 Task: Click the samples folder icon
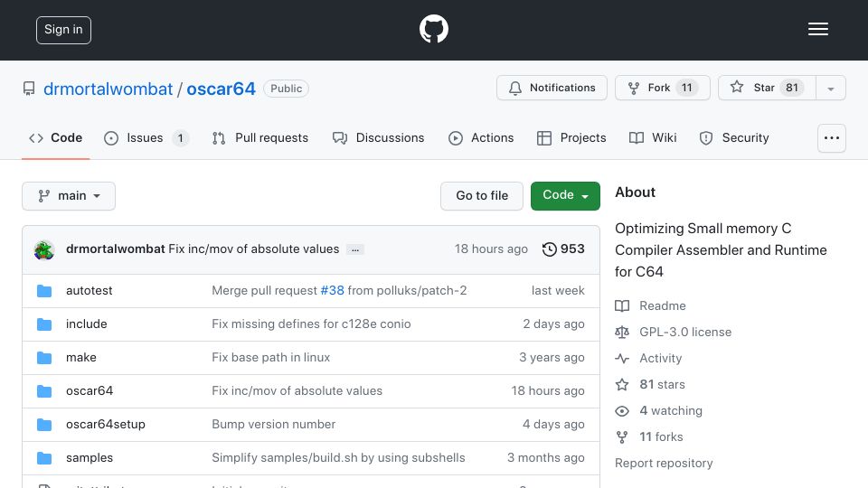click(44, 458)
